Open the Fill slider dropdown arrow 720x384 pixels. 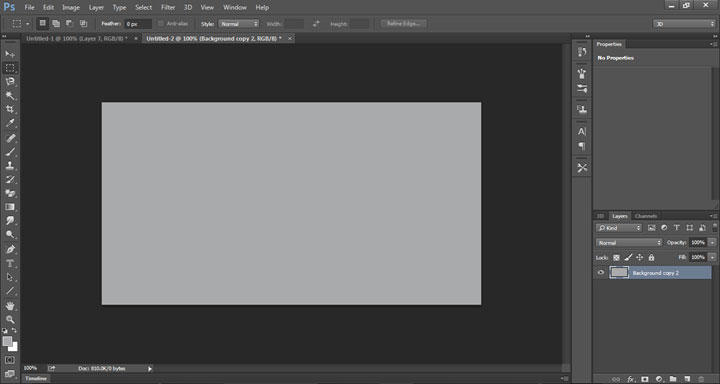(x=712, y=257)
